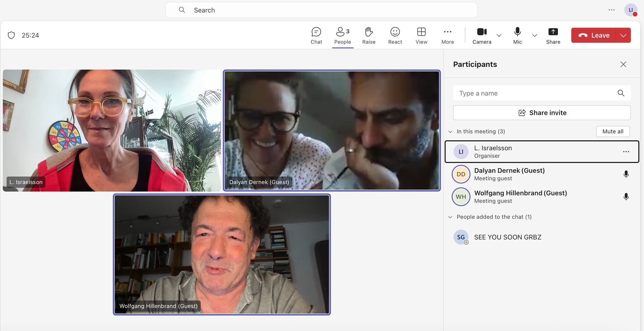Screen dimensions: 644x331
Task: Click the shield security icon
Action: [x=11, y=35]
